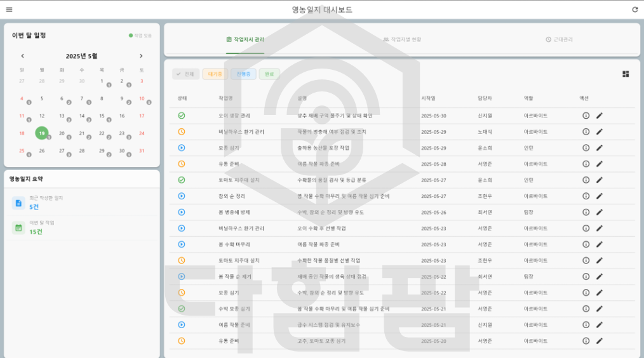
Task: Click the pencil icon for 여름 작물 준비
Action: click(599, 324)
